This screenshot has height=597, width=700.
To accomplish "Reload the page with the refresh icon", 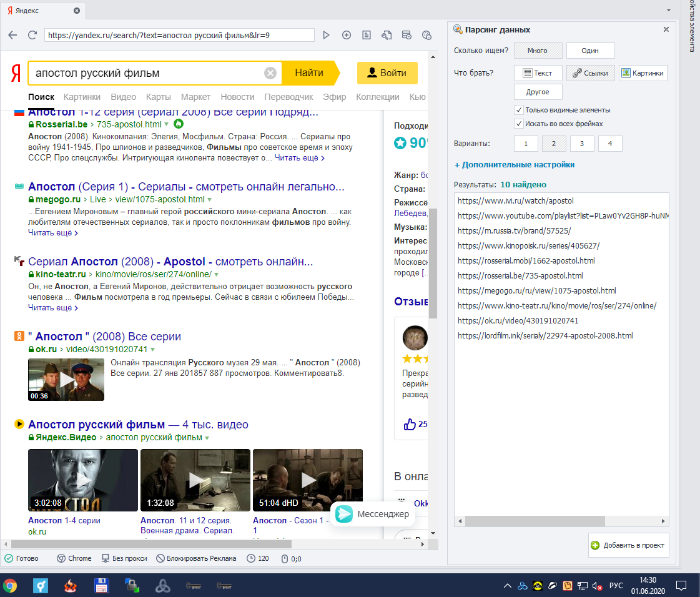I will click(x=32, y=35).
